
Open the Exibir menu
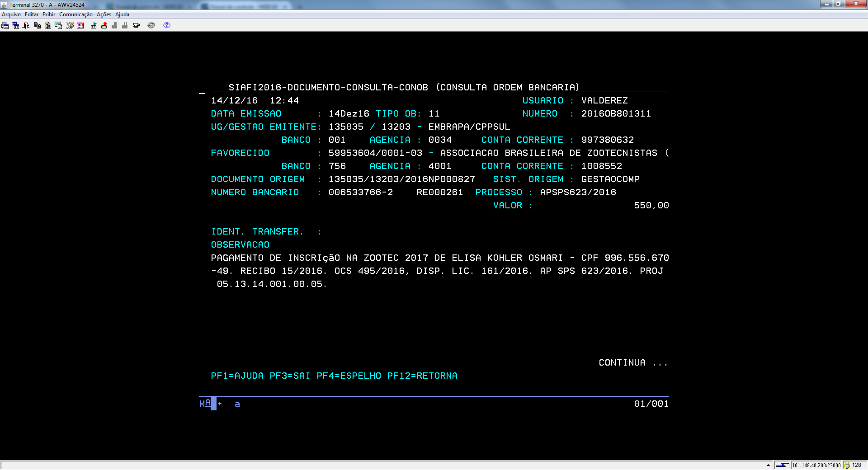pyautogui.click(x=49, y=14)
